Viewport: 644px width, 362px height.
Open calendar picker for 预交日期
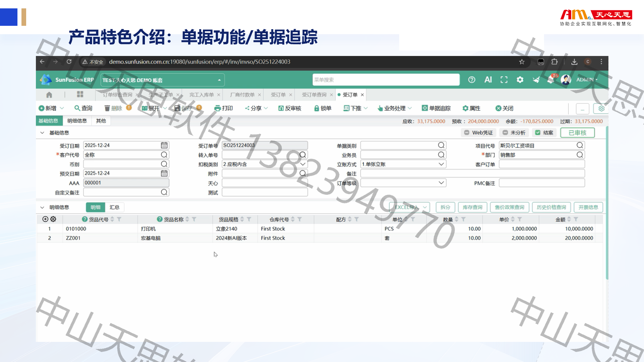pyautogui.click(x=164, y=173)
